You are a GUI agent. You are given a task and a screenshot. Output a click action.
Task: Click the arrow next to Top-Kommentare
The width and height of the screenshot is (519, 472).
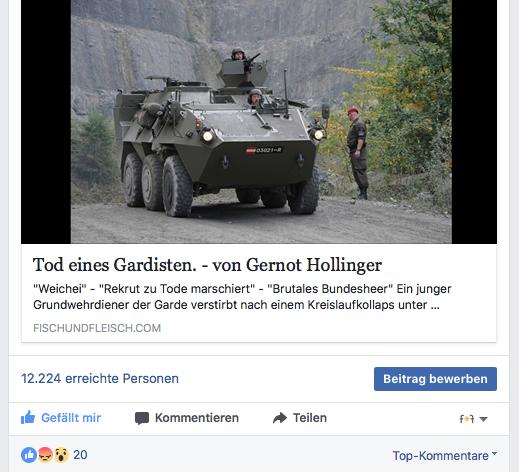coord(494,453)
